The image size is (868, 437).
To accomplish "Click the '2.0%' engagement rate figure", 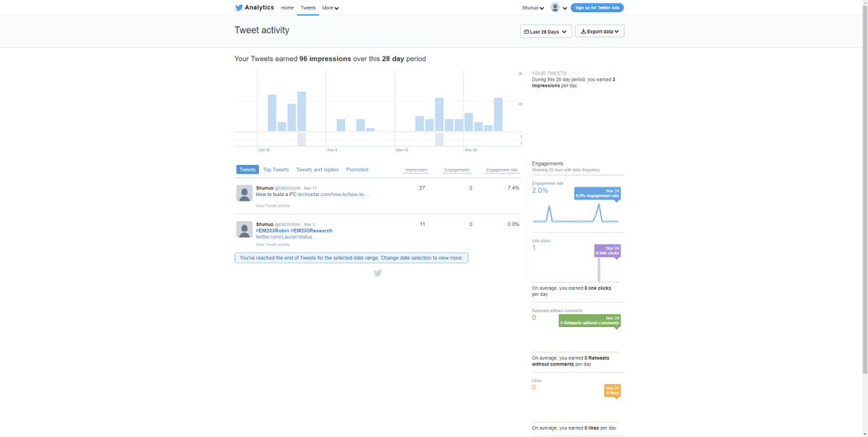I will (x=540, y=190).
